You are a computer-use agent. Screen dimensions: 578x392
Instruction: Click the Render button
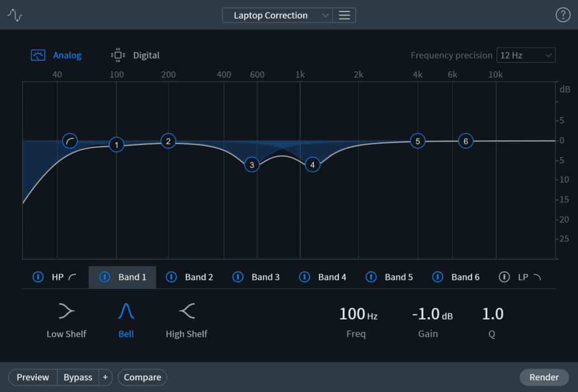pyautogui.click(x=544, y=377)
